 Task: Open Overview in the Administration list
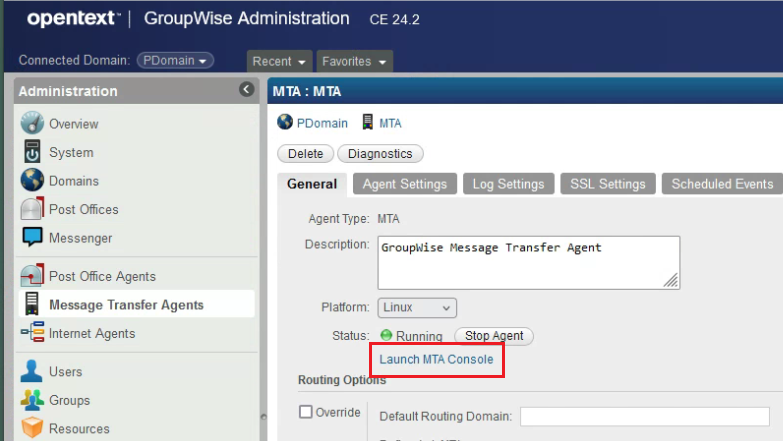click(x=73, y=124)
